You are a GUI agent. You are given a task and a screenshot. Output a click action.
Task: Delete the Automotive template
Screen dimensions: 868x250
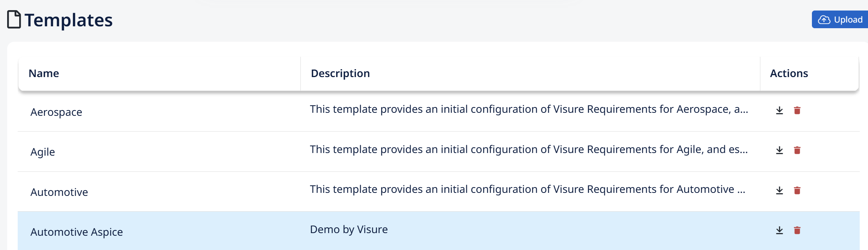[x=797, y=190]
